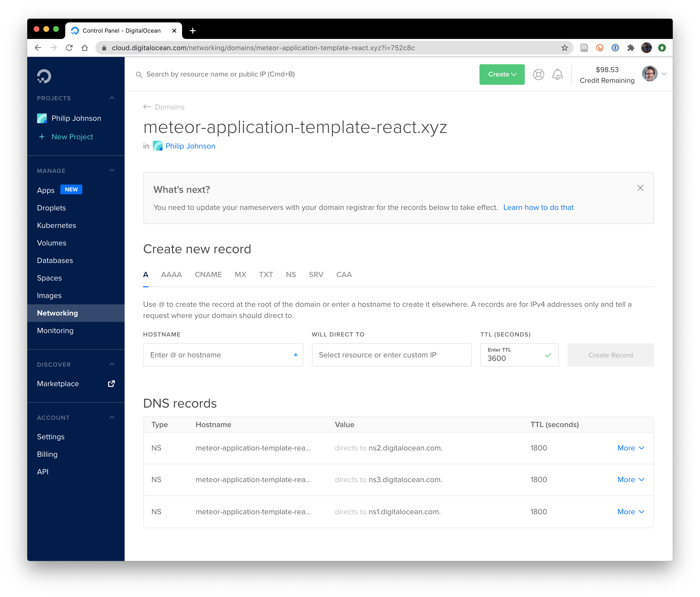
Task: Bookmark page with star icon
Action: pos(564,48)
